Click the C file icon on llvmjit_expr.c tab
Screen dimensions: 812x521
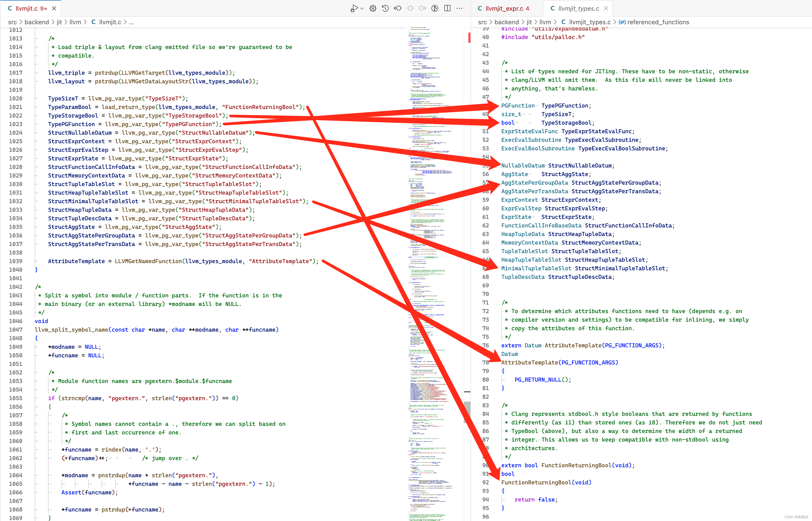click(480, 9)
